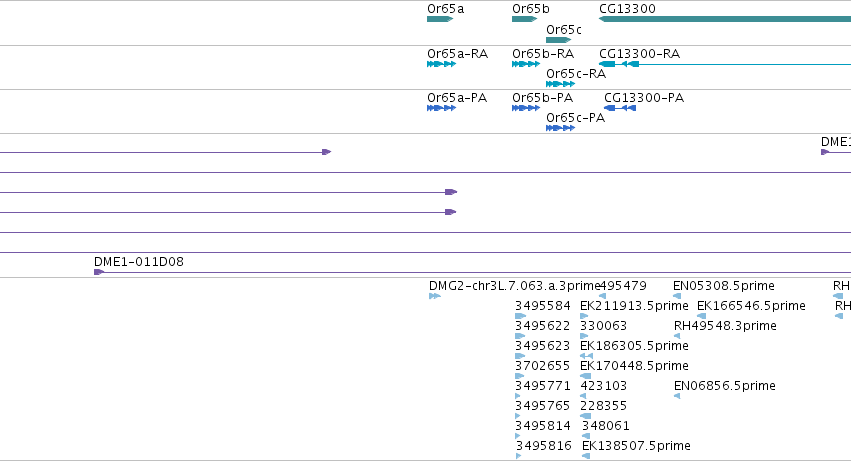Click the 348061 feature label
This screenshot has width=851, height=461.
coord(606,426)
